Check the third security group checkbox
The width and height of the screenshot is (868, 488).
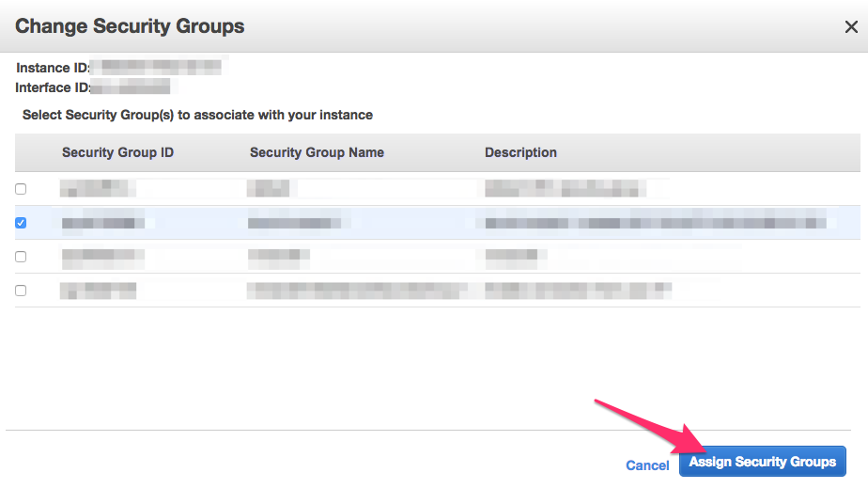[x=21, y=257]
